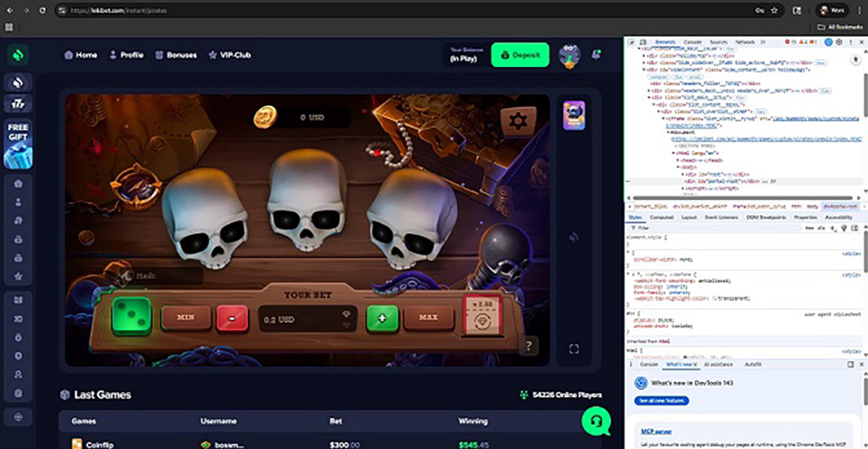Click the MAX bet button
Screen dimensions: 868x449
[x=428, y=317]
